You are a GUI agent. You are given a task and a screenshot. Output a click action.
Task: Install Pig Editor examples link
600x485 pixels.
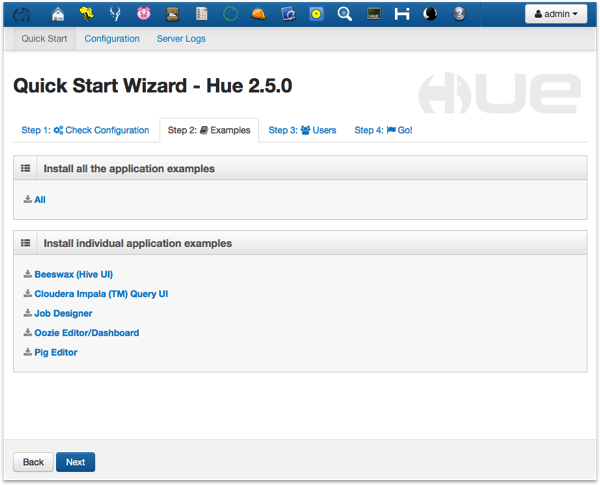(56, 353)
